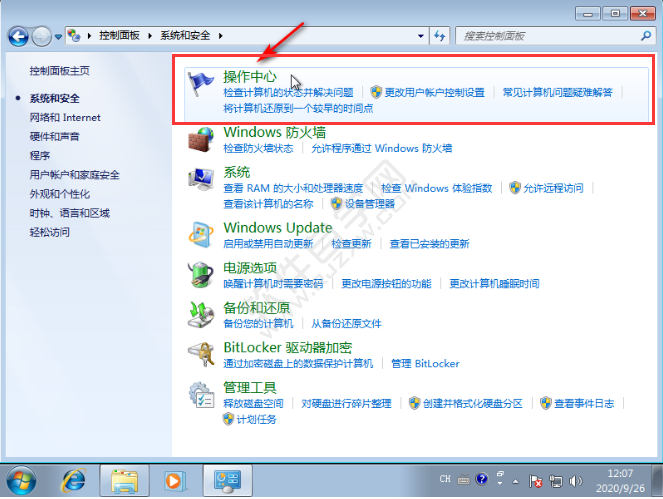Viewport: 663px width, 499px height.
Task: Click the Forward navigation arrow button
Action: click(x=41, y=36)
